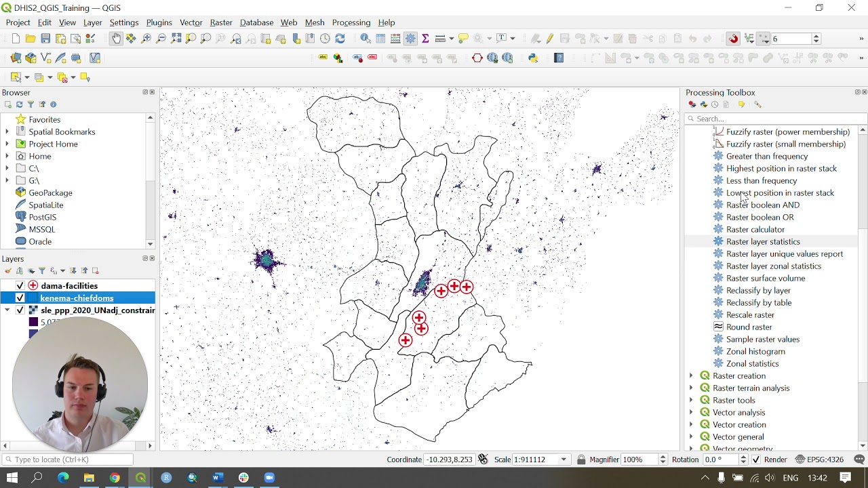Expand the Raster creation group
This screenshot has width=868, height=488.
691,375
